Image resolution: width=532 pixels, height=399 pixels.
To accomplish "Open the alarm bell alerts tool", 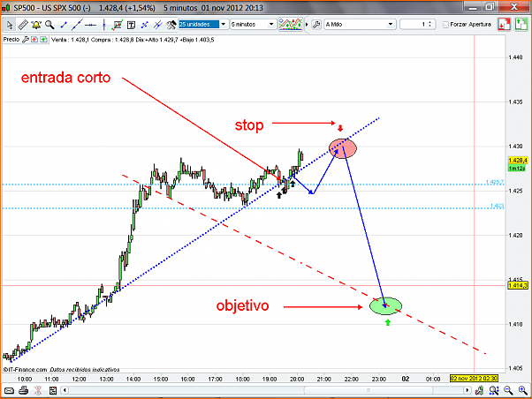I will 36,25.
